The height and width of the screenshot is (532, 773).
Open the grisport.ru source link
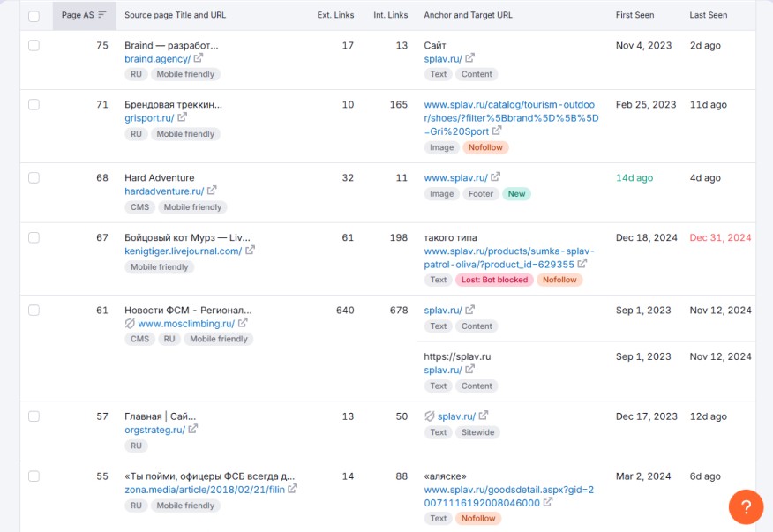pos(148,118)
